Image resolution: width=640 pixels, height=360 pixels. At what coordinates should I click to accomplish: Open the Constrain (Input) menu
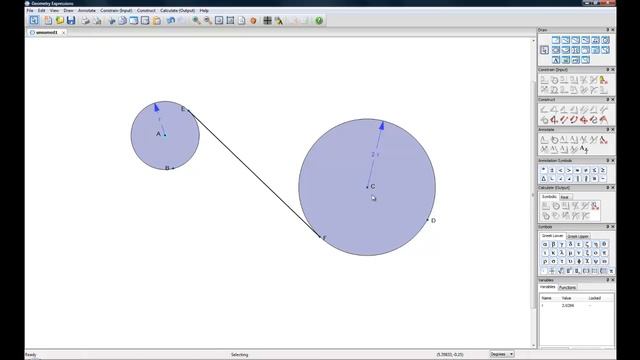tap(116, 10)
